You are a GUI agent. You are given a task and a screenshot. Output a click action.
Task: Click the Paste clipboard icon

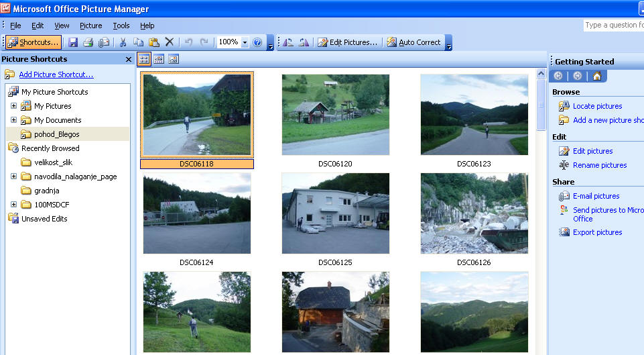pos(154,42)
